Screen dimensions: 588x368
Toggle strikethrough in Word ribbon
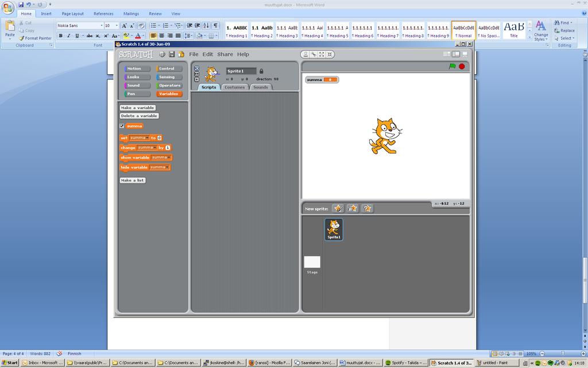(89, 36)
